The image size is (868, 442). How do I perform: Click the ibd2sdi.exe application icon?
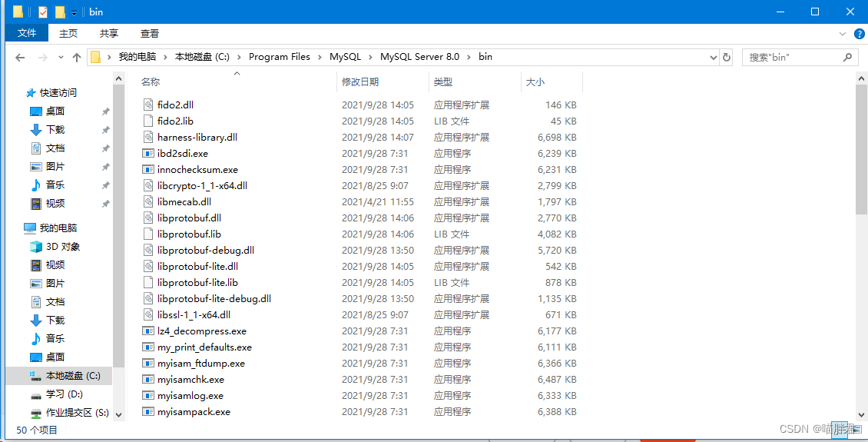(147, 154)
